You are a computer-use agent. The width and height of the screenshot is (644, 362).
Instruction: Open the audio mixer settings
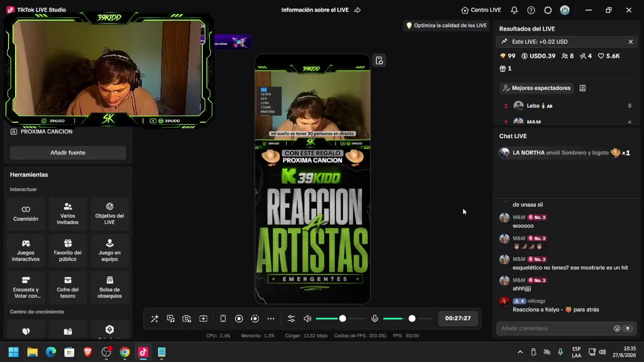click(291, 319)
